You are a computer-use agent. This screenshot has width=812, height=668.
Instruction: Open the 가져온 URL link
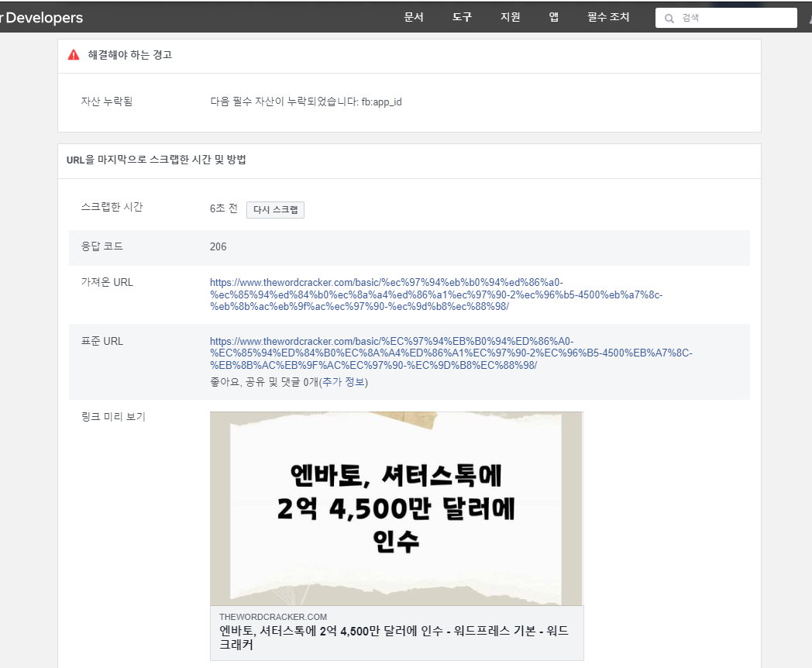click(x=436, y=294)
